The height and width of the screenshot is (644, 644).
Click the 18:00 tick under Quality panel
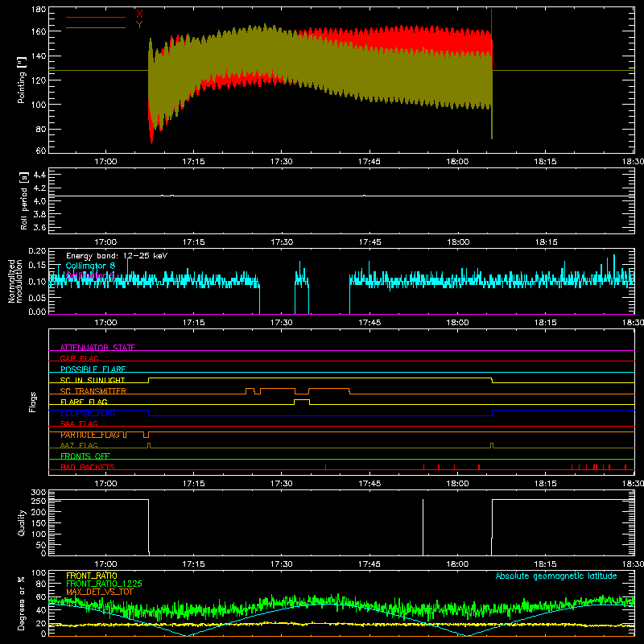click(457, 564)
